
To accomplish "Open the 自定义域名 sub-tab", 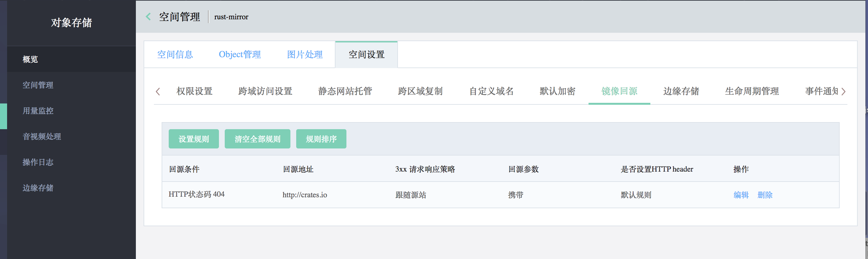I will tap(491, 91).
